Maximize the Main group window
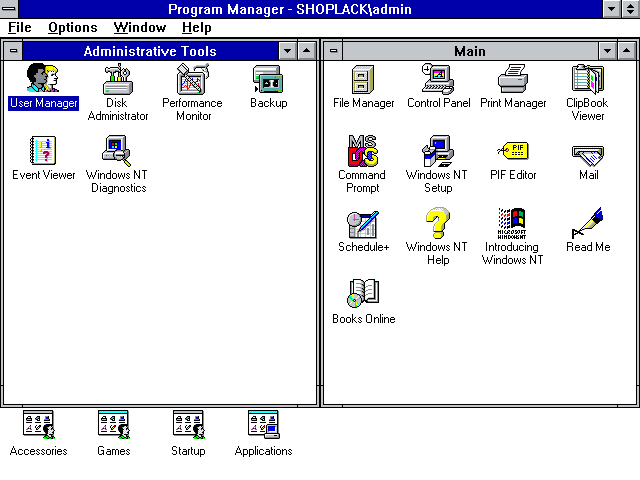Viewport: 640px width, 480px height. tap(627, 51)
